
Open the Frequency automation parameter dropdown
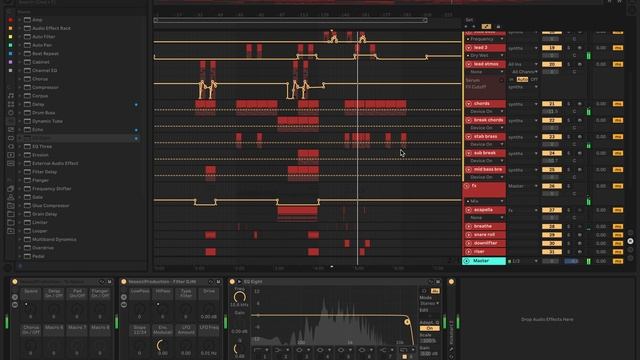(x=485, y=39)
